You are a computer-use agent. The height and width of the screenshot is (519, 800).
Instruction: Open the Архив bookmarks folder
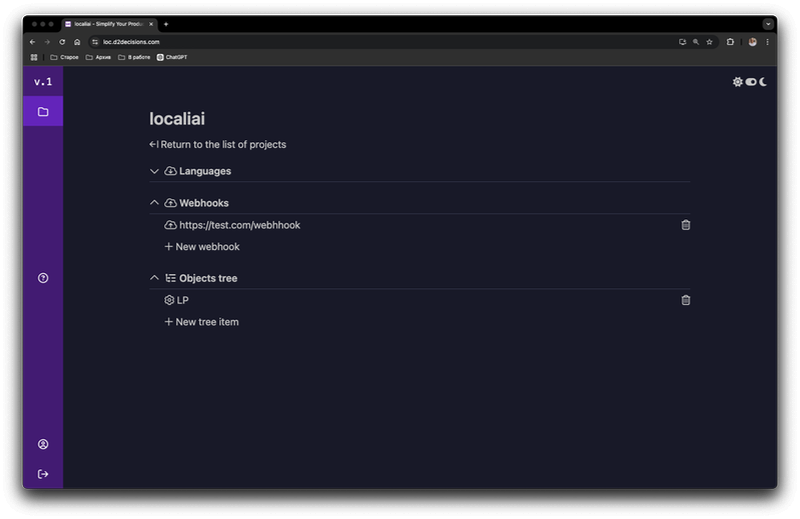98,57
